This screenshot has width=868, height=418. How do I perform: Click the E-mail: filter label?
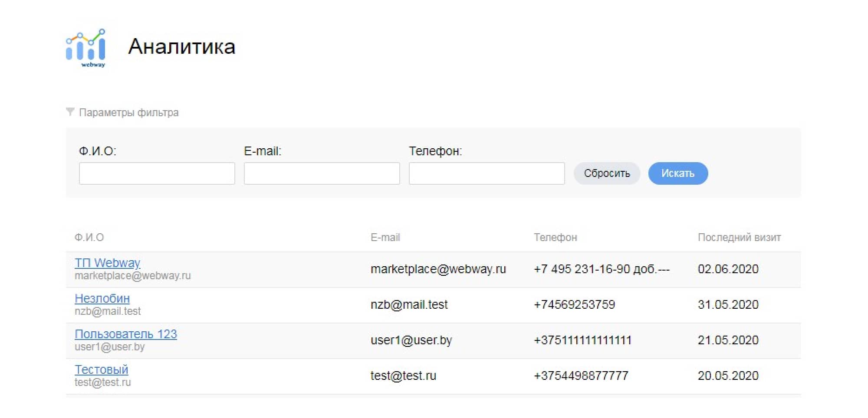pyautogui.click(x=263, y=151)
